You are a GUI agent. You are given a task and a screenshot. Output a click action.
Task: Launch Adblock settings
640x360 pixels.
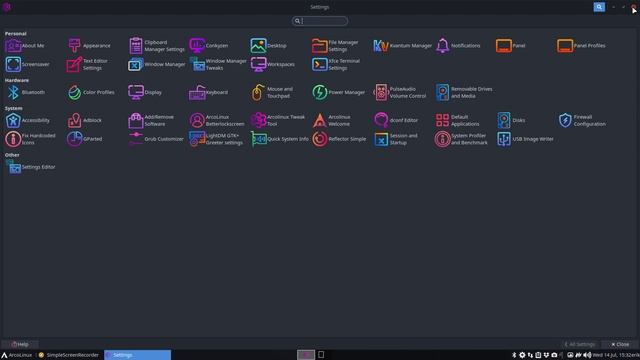[84, 120]
